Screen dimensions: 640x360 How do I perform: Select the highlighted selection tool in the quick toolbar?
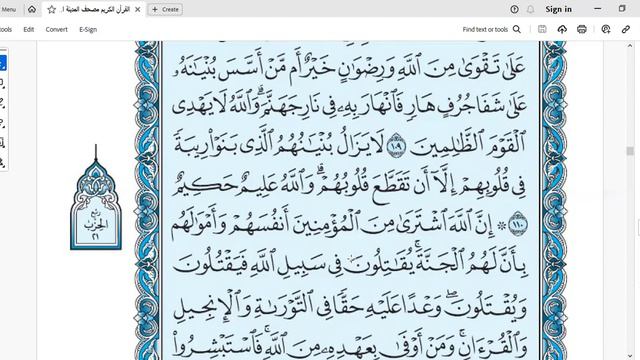tap(2, 63)
